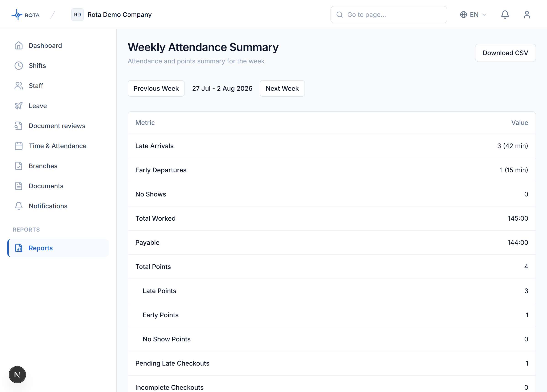Click the 3 (42 min) value
Image resolution: width=547 pixels, height=392 pixels.
pyautogui.click(x=513, y=146)
